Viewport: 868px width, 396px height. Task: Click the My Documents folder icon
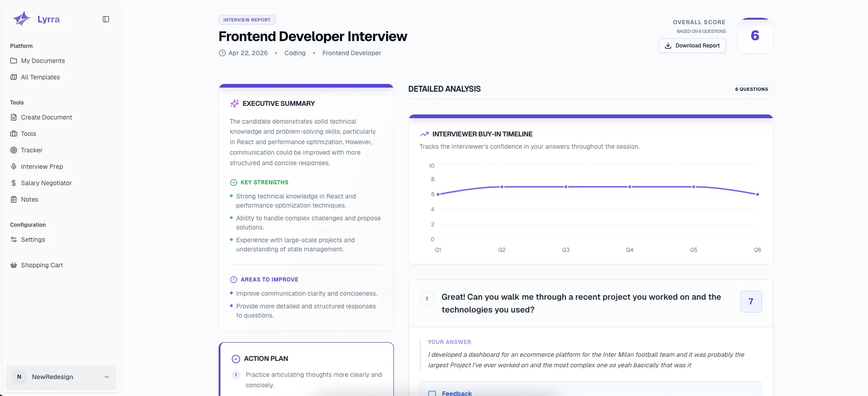pos(14,61)
